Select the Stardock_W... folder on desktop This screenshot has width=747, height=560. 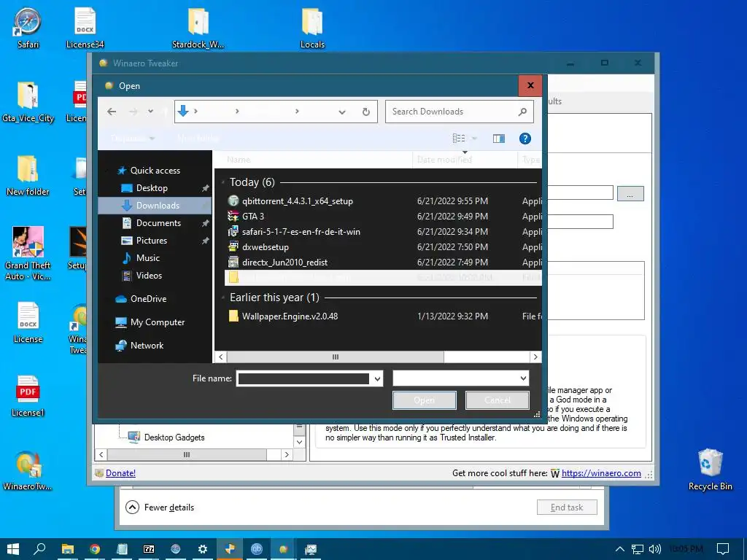tap(198, 28)
